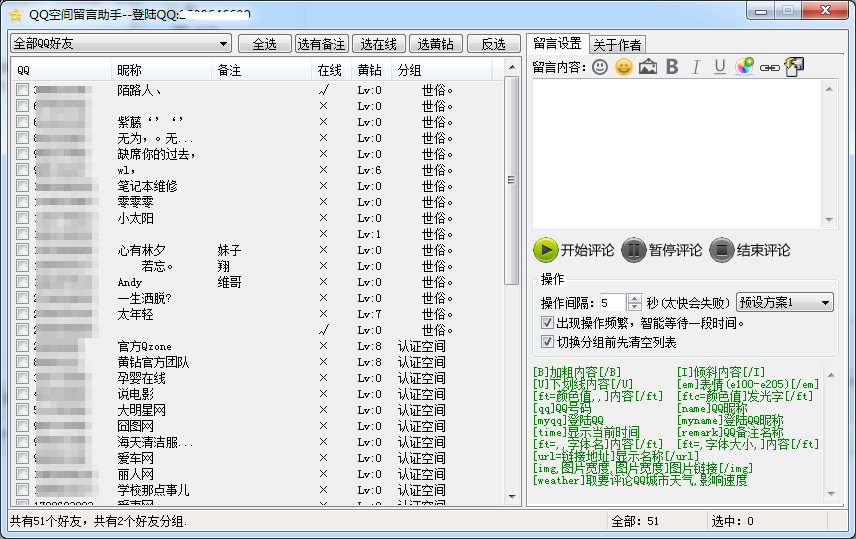Click the gray smiley emoticon icon

point(599,67)
